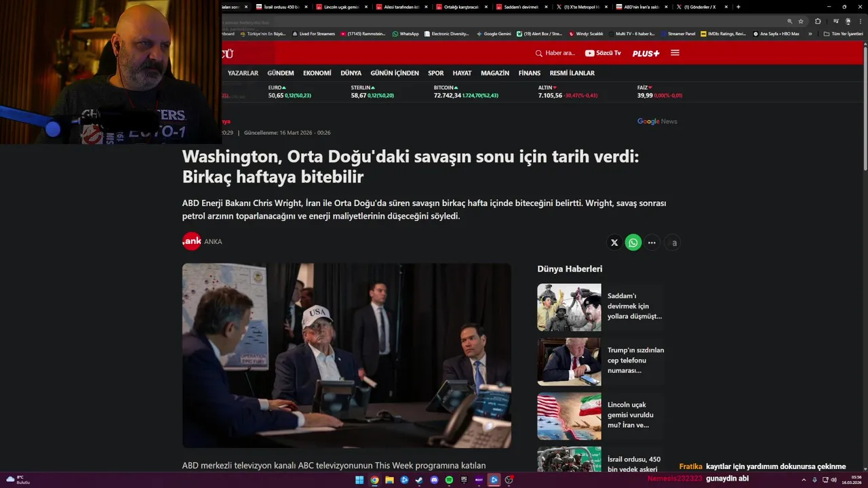
Task: Click the STERLİN rate ticker
Action: [x=372, y=91]
